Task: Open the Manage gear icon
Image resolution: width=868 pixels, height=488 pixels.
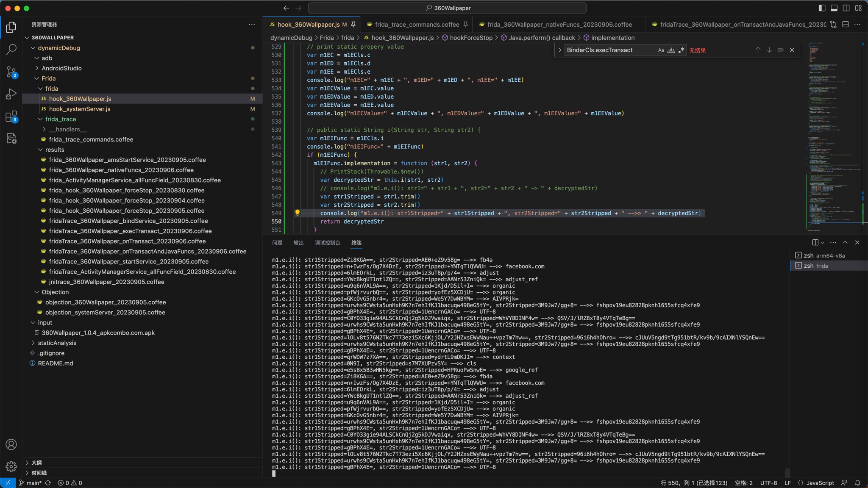Action: coord(11,466)
